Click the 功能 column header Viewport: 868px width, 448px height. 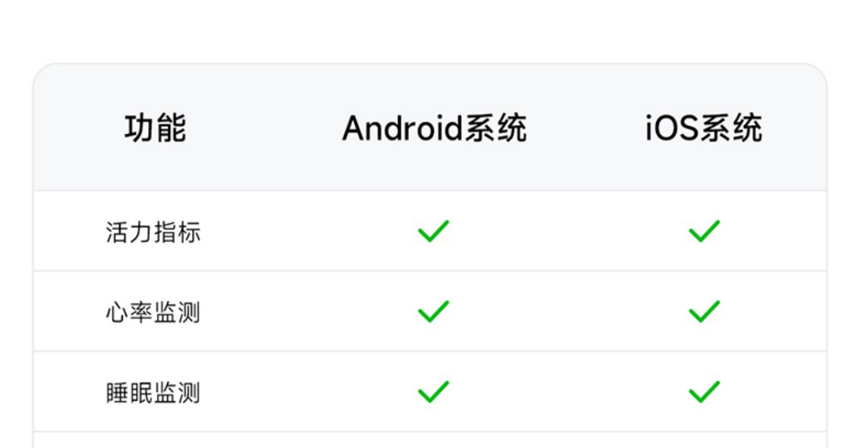click(x=155, y=128)
